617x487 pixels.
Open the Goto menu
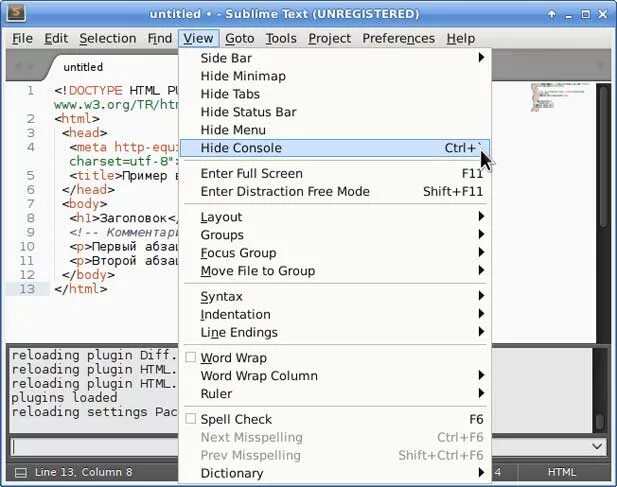pos(240,39)
